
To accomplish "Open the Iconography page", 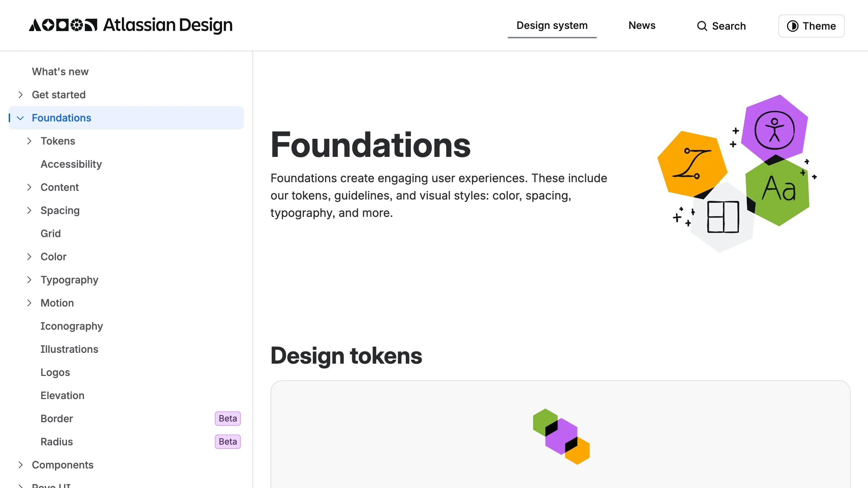I will click(72, 326).
